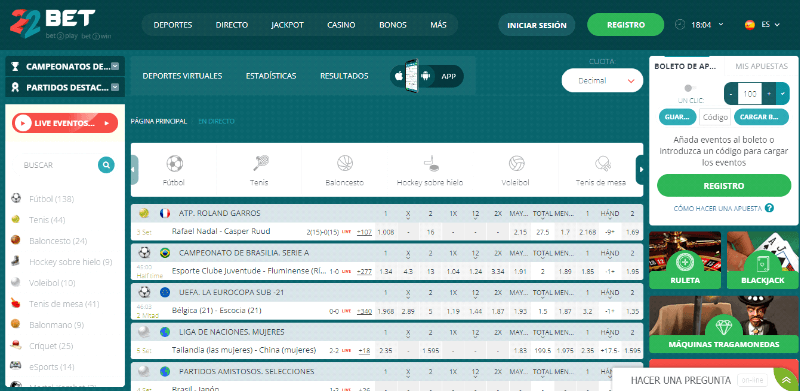This screenshot has width=800, height=391.
Task: Select Voleibol (10) in sidebar
Action: [52, 283]
